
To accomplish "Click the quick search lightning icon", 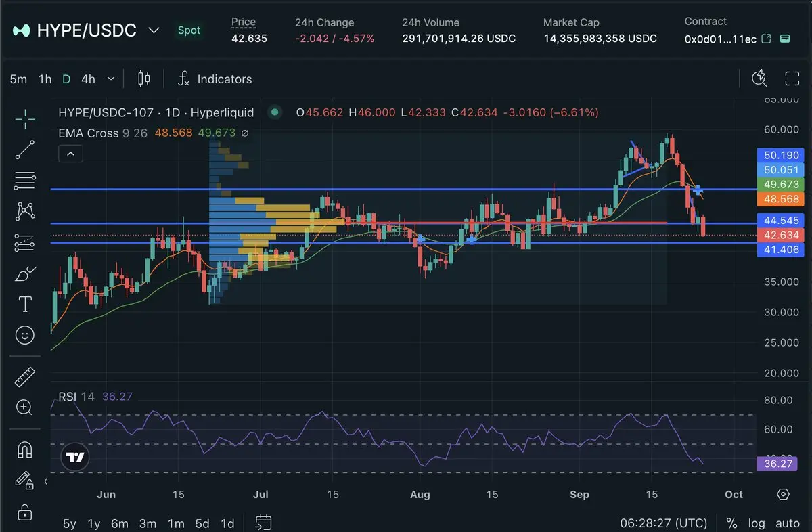I will (x=761, y=79).
